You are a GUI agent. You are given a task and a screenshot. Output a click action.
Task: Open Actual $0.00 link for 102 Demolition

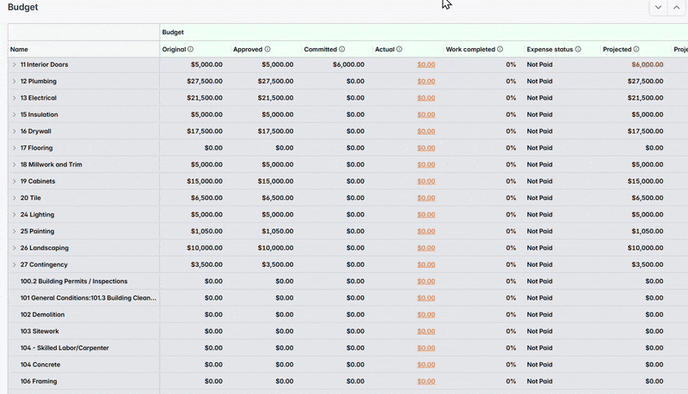(x=426, y=315)
